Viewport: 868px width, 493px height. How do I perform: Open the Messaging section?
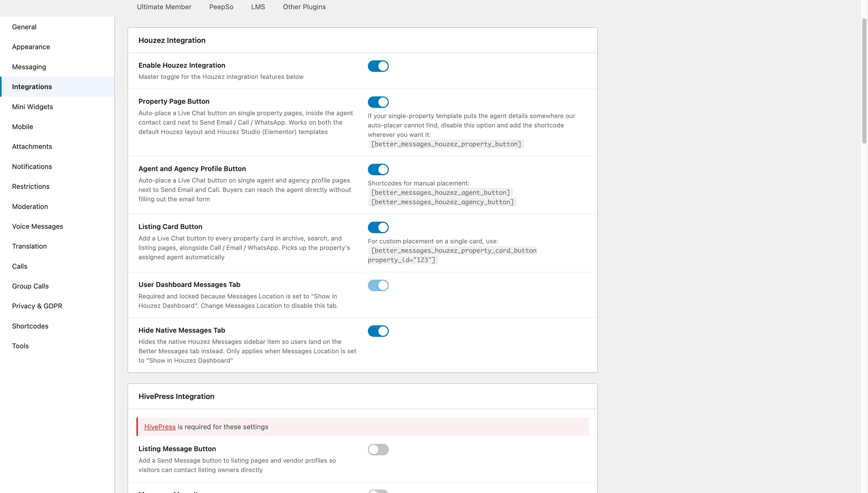[57, 67]
